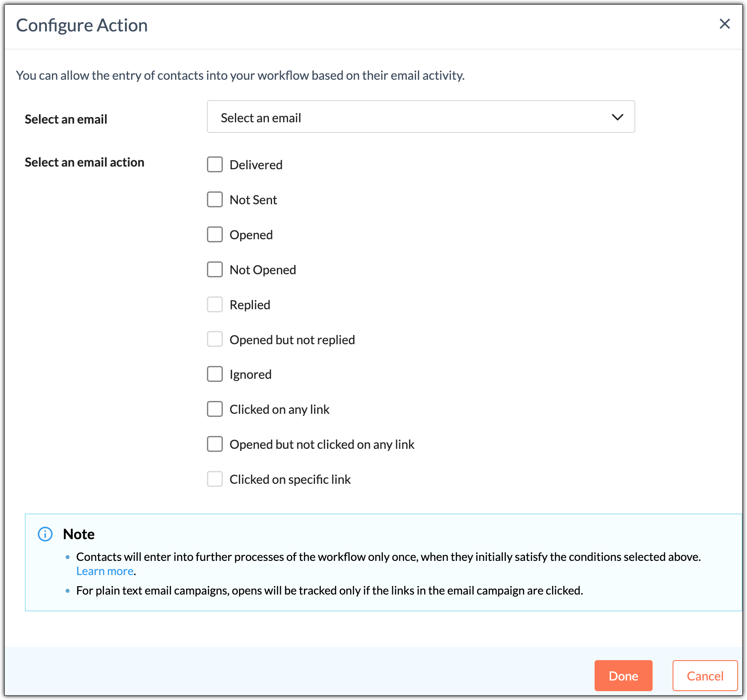
Task: Click the Done button
Action: tap(623, 676)
